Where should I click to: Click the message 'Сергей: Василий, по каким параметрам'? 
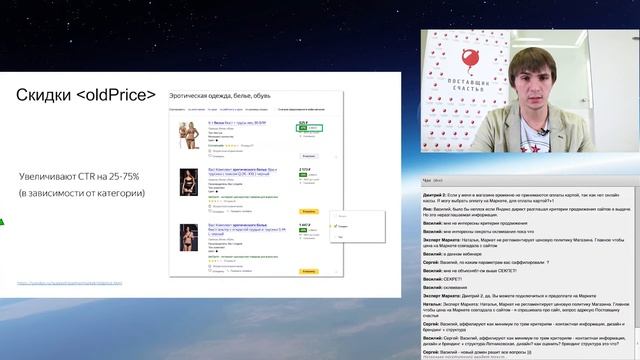point(486,262)
